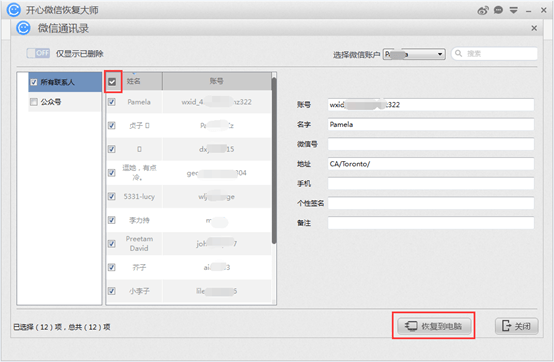Select the Pamela contact name

[x=139, y=102]
